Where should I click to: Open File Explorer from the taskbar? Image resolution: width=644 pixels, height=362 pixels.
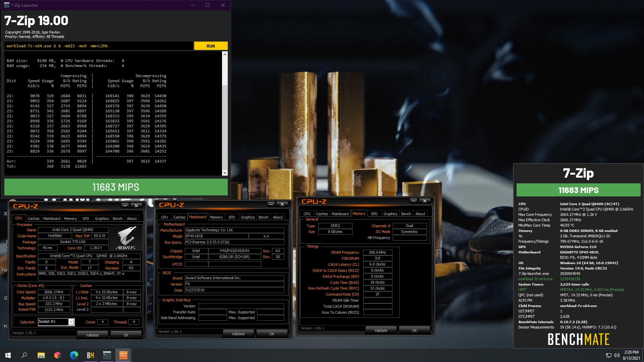tap(41, 355)
